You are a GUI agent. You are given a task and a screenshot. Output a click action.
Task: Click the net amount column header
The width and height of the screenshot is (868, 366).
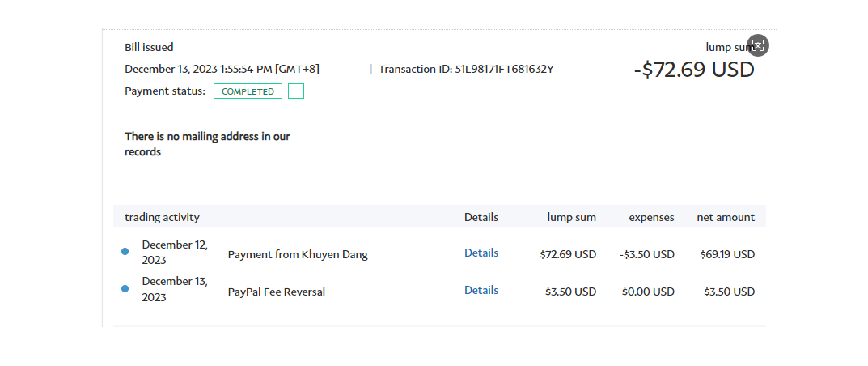(726, 217)
